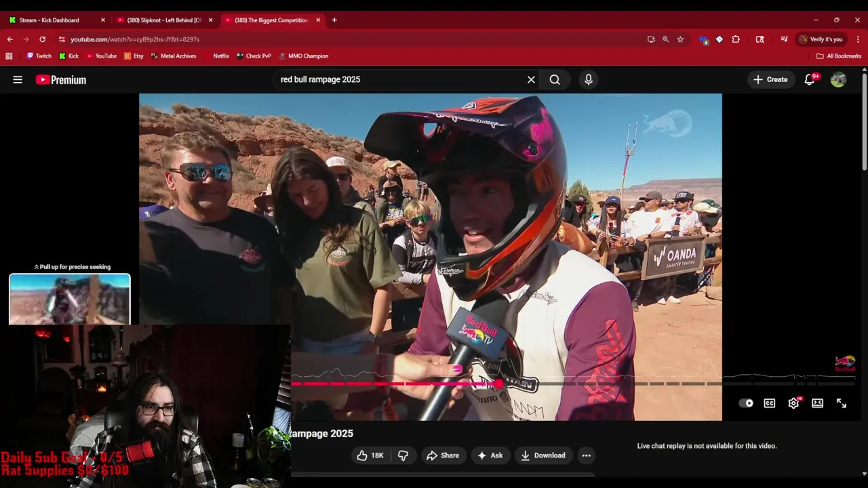Open Chrome three-dot menu
This screenshot has height=488, width=868.
click(858, 39)
